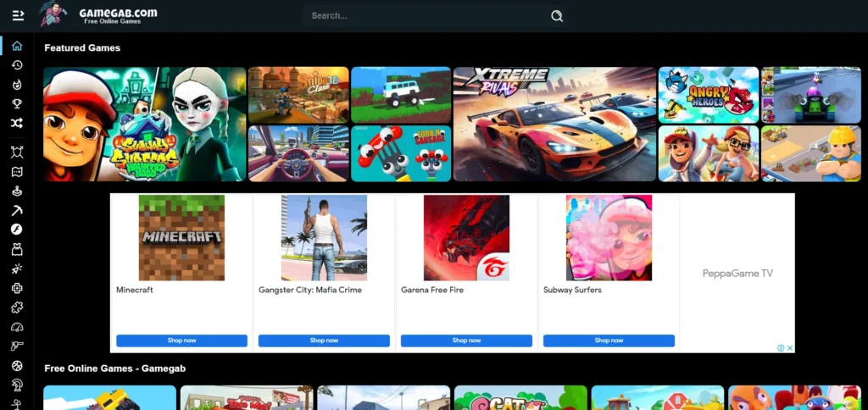Click the search magnifier icon
This screenshot has width=868, height=410.
point(557,16)
